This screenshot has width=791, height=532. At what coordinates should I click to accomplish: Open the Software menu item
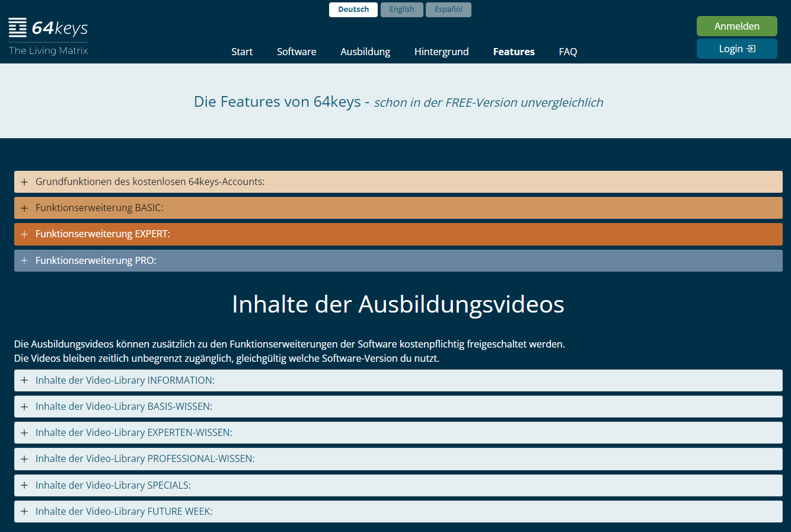click(296, 52)
